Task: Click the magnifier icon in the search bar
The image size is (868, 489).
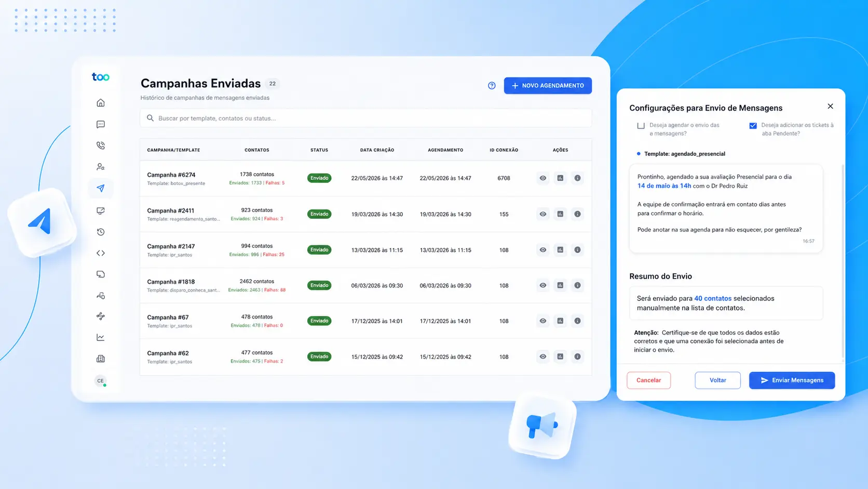Action: pyautogui.click(x=150, y=118)
